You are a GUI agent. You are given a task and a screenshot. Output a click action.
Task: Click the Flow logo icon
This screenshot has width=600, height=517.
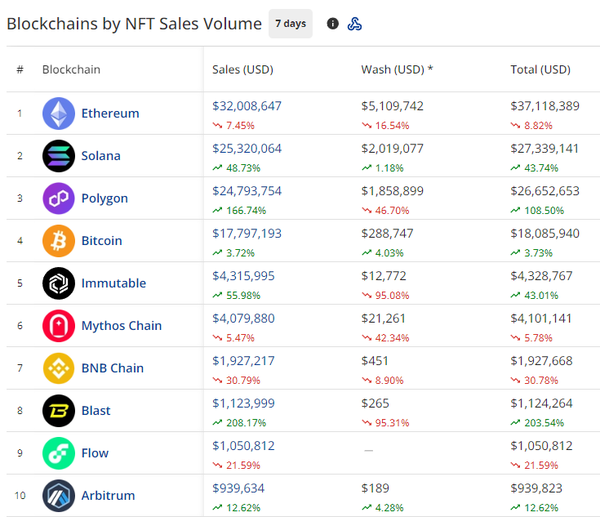(58, 453)
